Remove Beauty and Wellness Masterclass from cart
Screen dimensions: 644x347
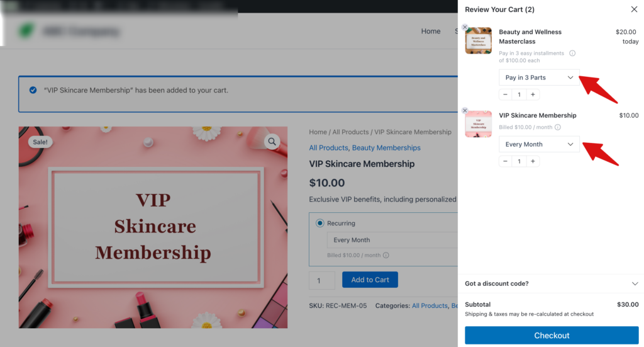465,28
